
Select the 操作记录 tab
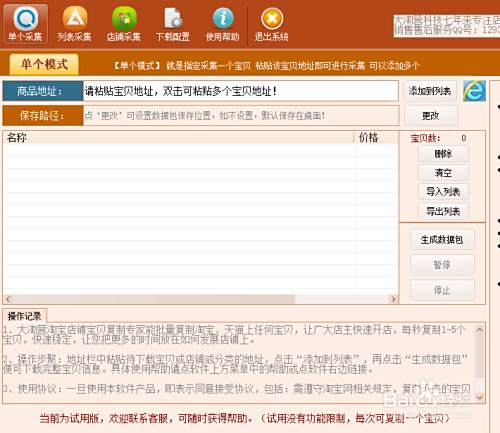coord(24,316)
